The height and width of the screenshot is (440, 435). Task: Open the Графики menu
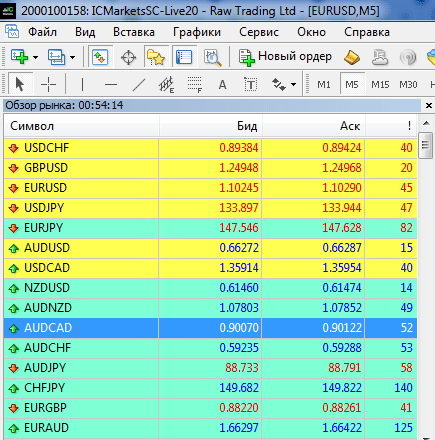(197, 32)
